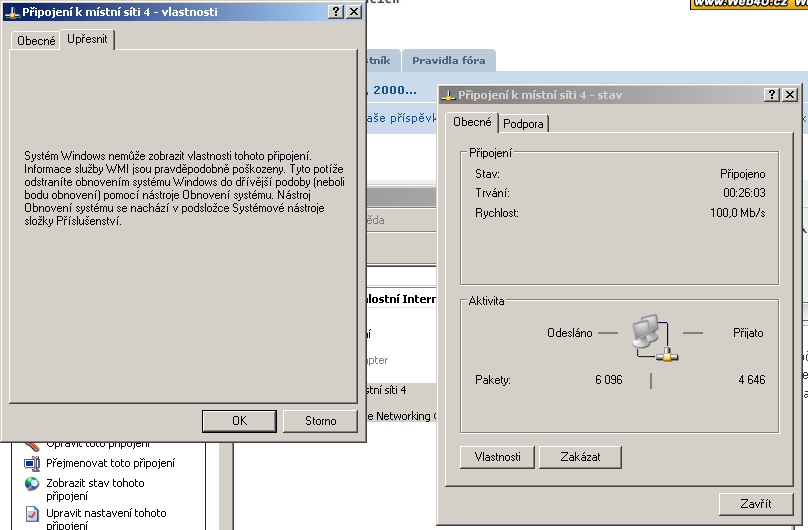This screenshot has height=530, width=808.
Task: Click the rename connection icon
Action: click(32, 463)
